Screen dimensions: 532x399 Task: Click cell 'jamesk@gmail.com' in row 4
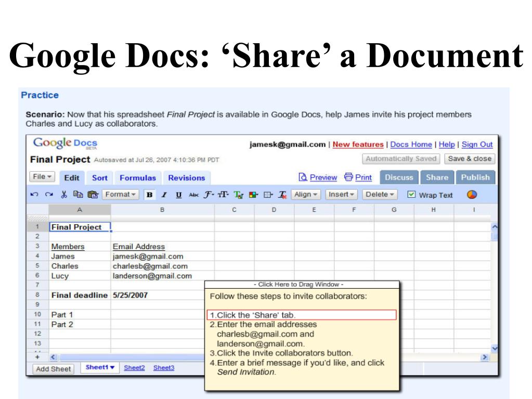point(163,256)
